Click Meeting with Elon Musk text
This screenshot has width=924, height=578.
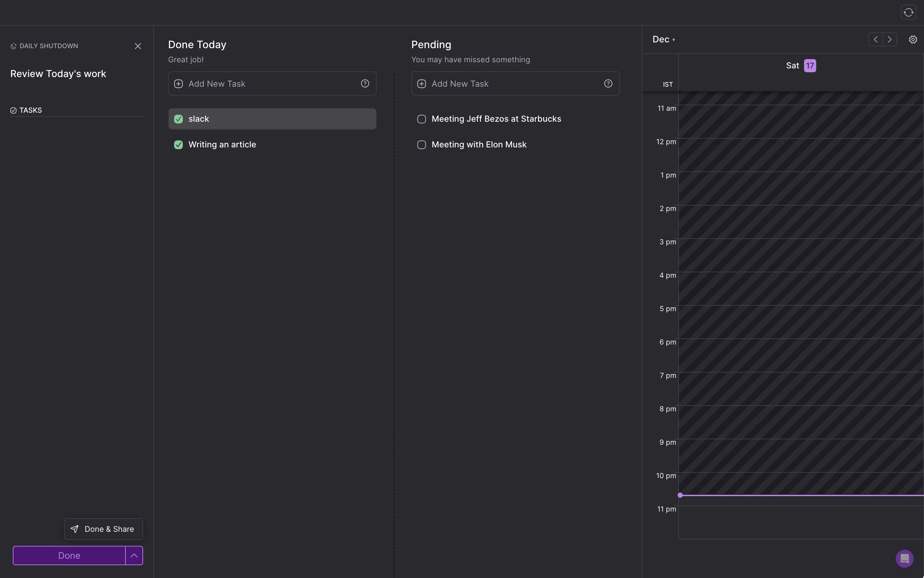[x=479, y=144]
